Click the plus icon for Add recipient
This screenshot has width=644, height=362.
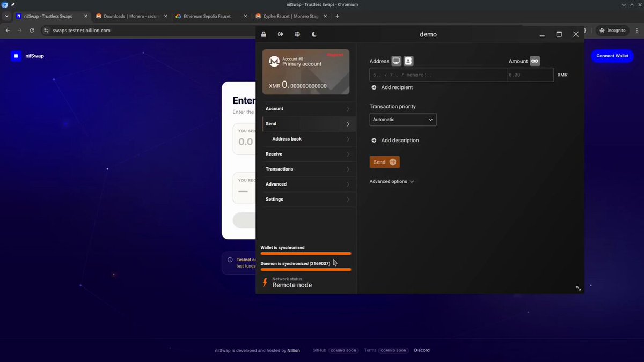[374, 87]
